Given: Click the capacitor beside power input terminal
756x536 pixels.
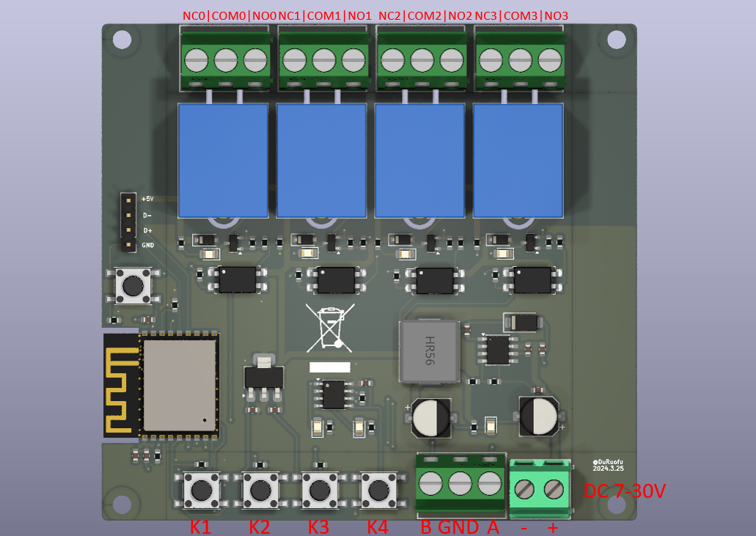Looking at the screenshot, I should coord(538,416).
